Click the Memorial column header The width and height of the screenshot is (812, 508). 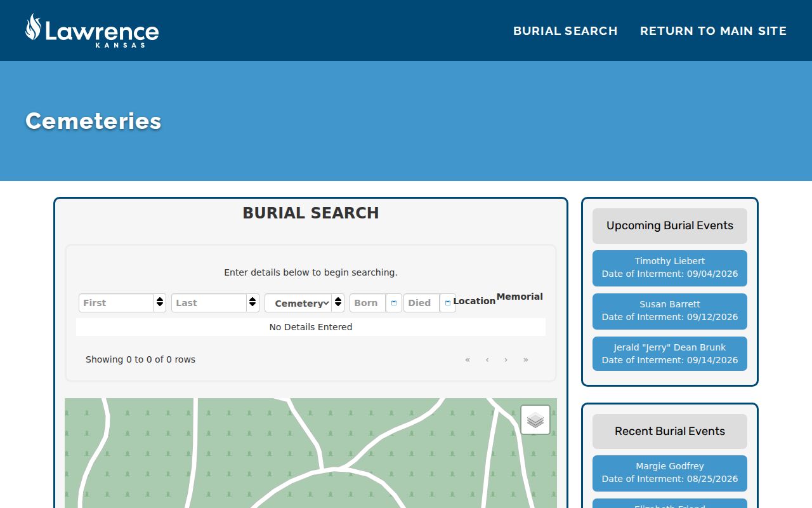[x=520, y=297]
